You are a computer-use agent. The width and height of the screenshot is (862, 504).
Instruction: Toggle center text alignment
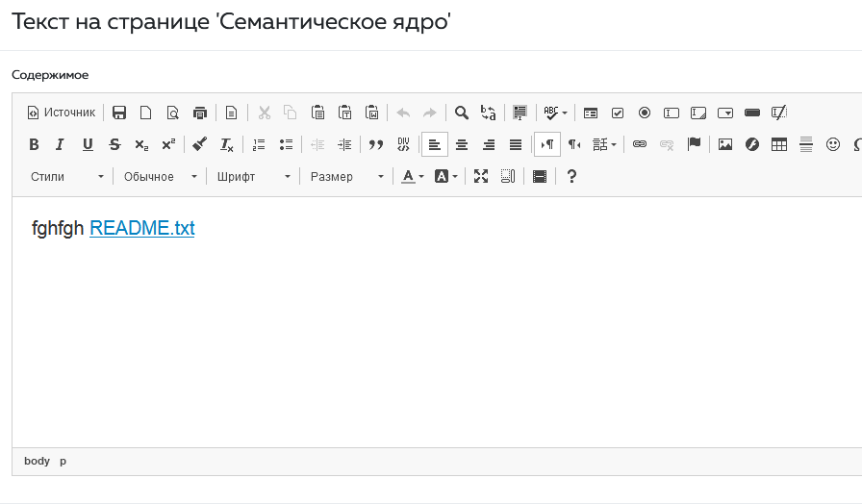[462, 144]
